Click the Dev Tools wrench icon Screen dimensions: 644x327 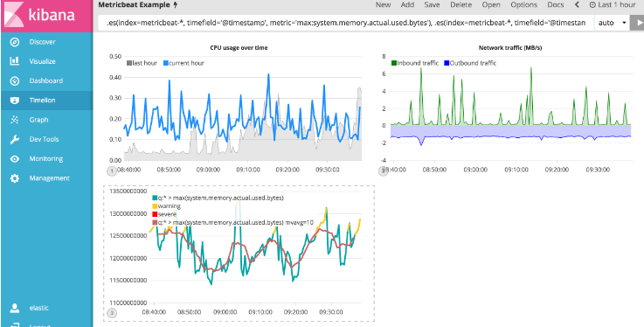[15, 139]
